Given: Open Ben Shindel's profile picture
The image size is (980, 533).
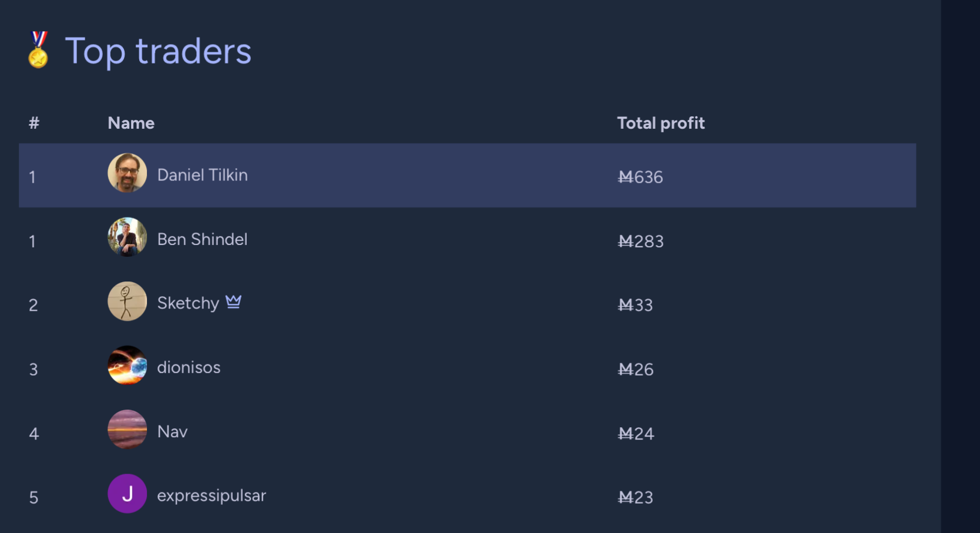Looking at the screenshot, I should (x=127, y=237).
